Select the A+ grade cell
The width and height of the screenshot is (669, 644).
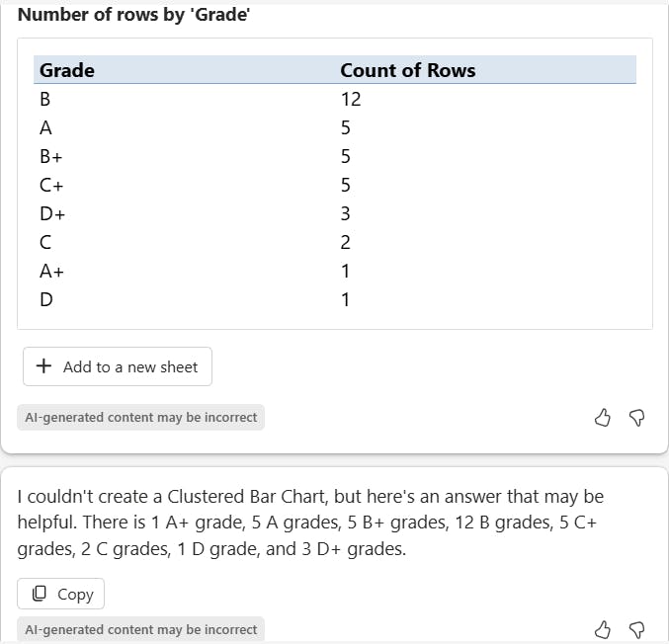(51, 271)
